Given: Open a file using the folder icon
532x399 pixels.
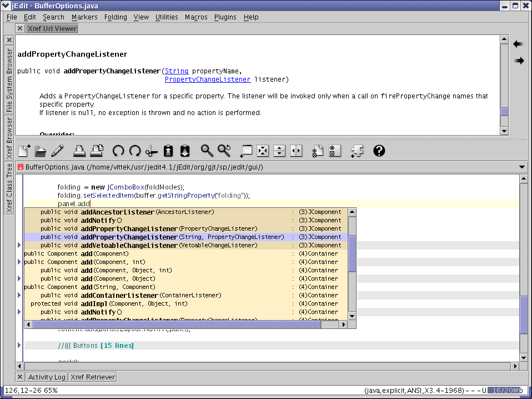Looking at the screenshot, I should 41,151.
